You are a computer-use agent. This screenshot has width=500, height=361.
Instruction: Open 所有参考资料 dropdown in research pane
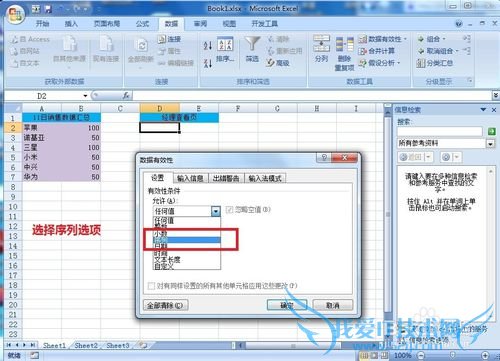pyautogui.click(x=491, y=144)
